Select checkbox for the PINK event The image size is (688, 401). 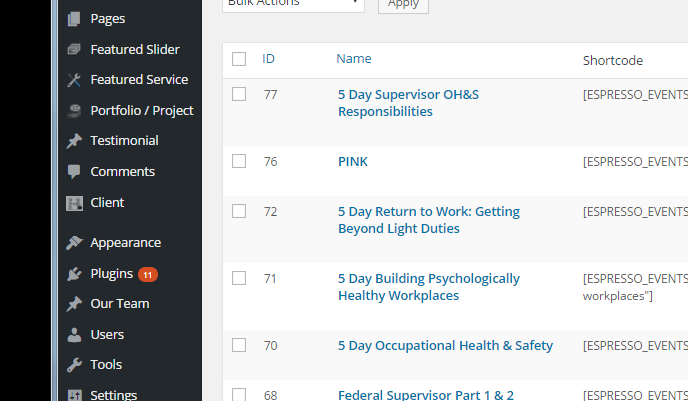239,161
